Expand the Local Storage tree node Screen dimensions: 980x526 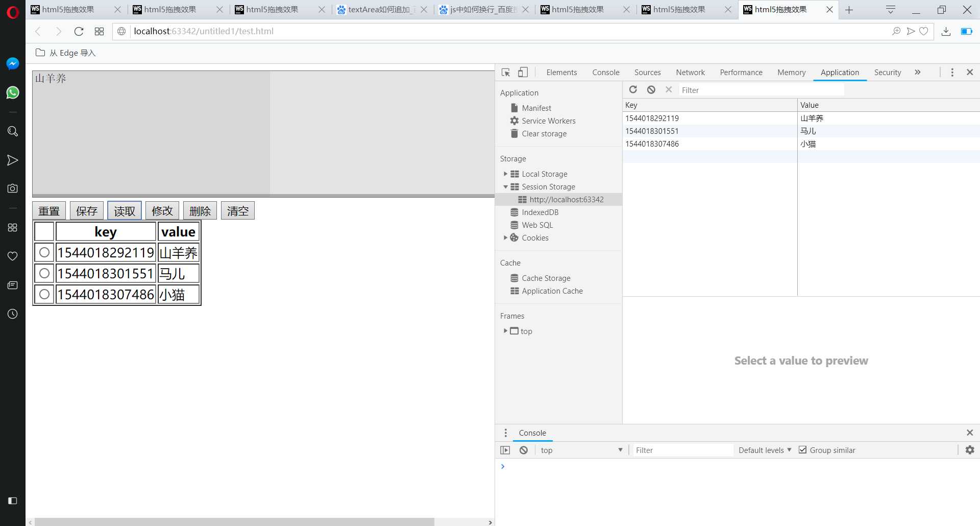505,174
